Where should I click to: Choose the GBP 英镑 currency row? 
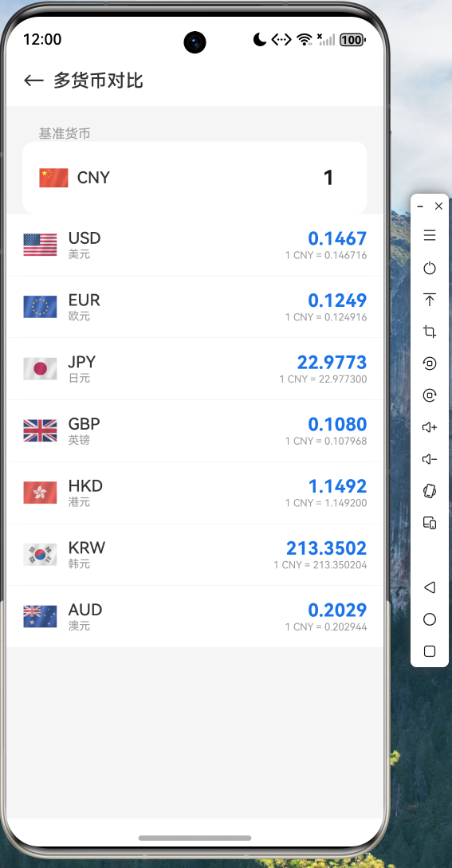(x=195, y=431)
